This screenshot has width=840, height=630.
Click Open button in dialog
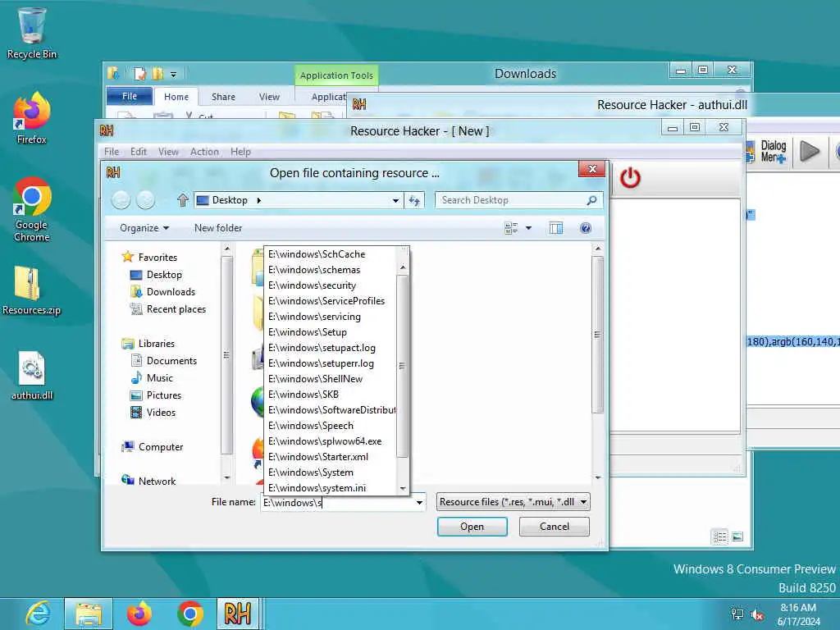coord(472,527)
